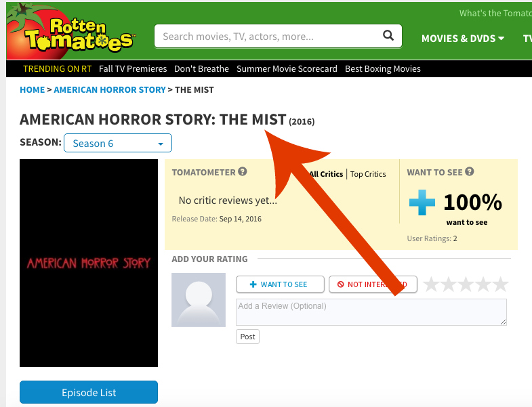
Task: Open Best Boxing Movies link
Action: tap(383, 69)
